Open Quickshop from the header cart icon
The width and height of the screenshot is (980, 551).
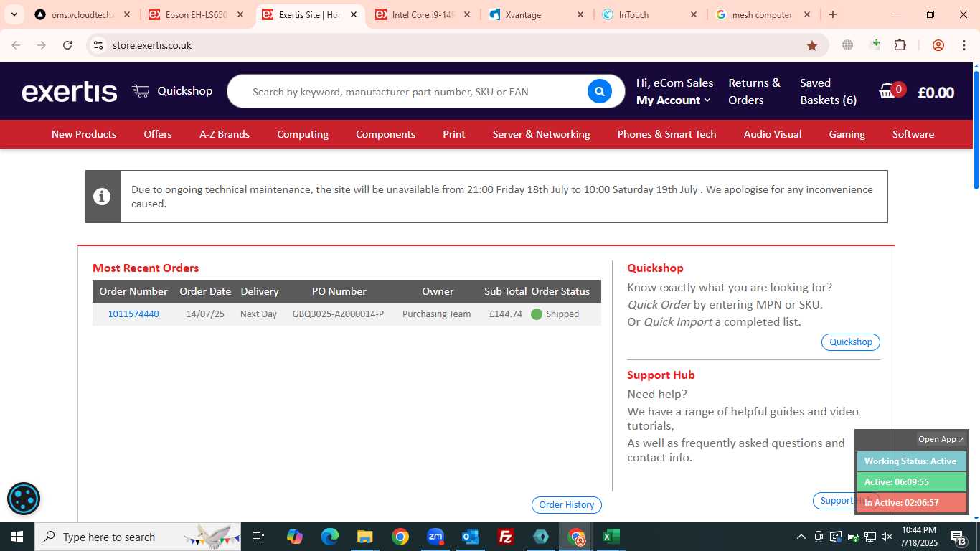(x=172, y=91)
